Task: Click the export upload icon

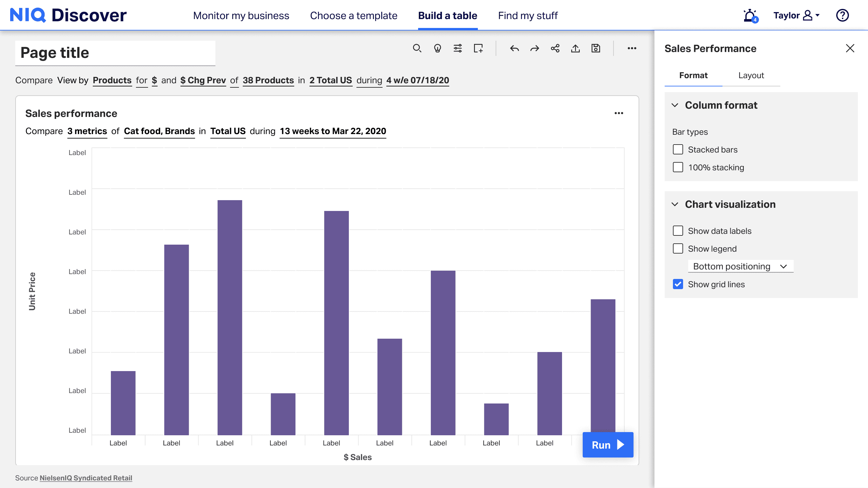Action: pos(575,49)
